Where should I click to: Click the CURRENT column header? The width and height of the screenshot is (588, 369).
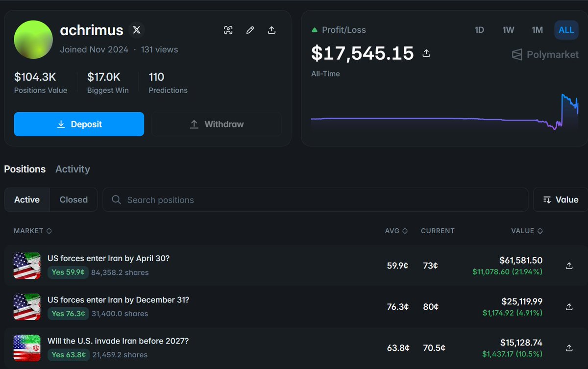click(x=438, y=231)
